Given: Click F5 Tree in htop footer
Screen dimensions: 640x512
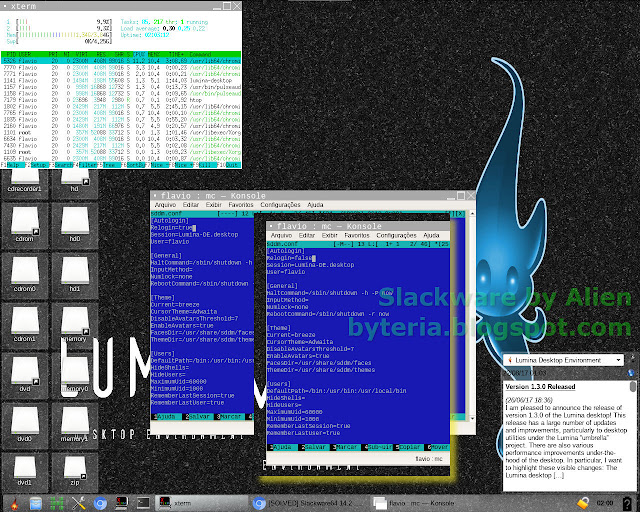Looking at the screenshot, I should (x=109, y=165).
